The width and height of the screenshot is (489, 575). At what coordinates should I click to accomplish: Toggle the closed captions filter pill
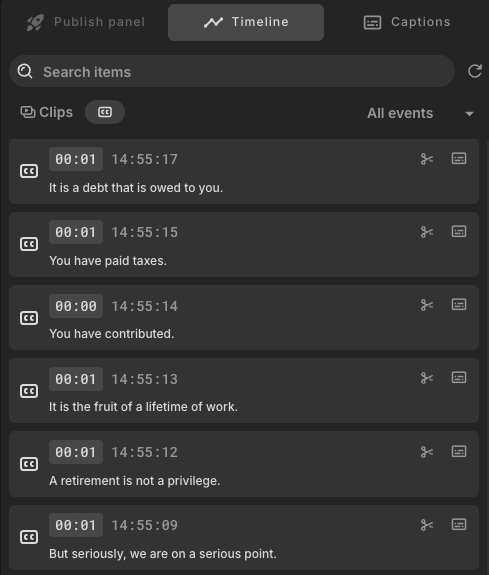[x=105, y=112]
